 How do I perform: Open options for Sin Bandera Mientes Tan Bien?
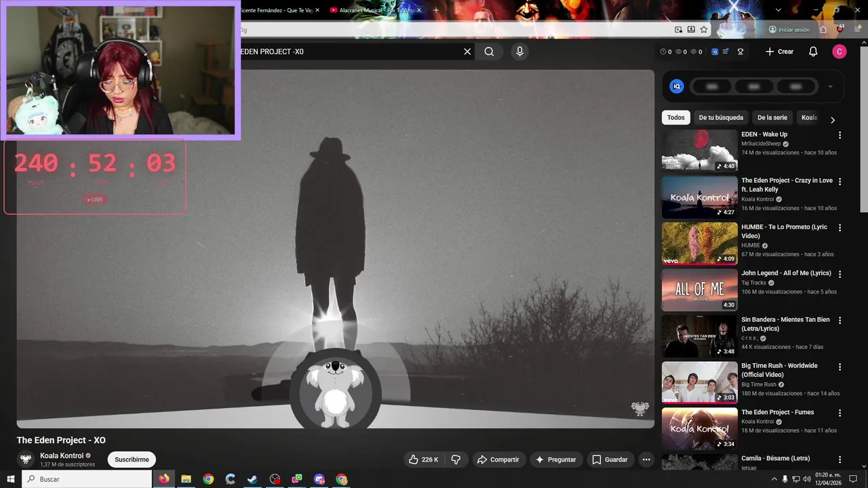point(840,320)
